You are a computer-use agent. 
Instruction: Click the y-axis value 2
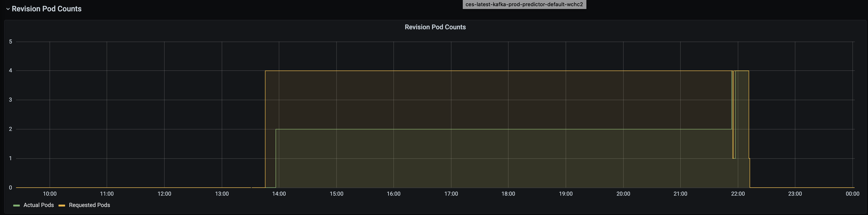(10, 129)
